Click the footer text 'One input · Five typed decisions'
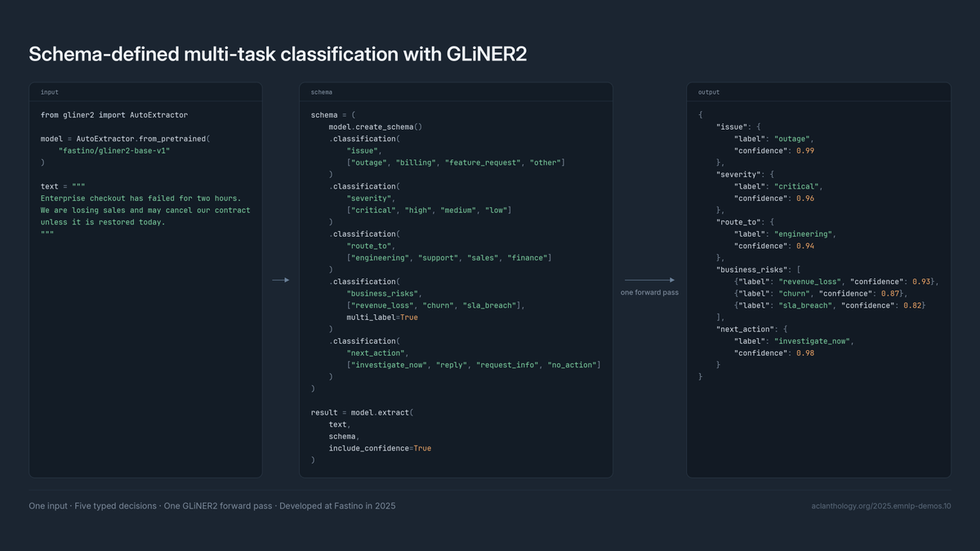This screenshot has height=551, width=980. click(x=92, y=506)
